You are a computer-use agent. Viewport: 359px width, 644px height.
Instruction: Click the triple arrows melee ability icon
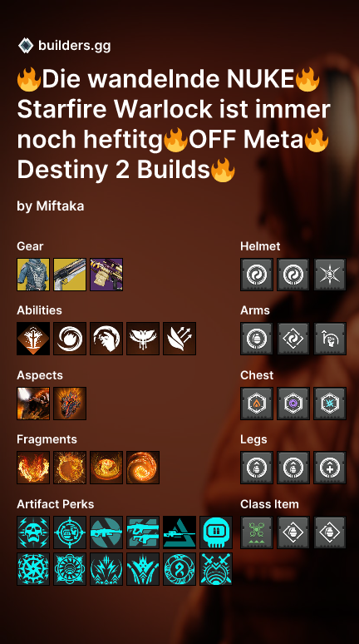coord(179,339)
